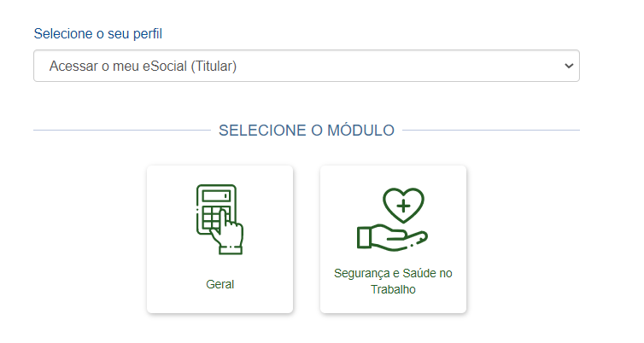Screen dimensions: 644x343
Task: Click the divider line right of the heading
Action: click(491, 131)
